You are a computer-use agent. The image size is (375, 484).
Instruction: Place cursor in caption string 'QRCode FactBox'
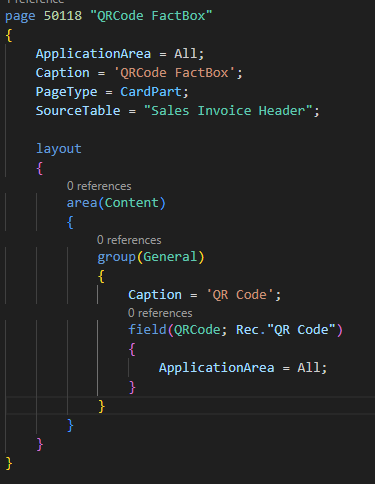tap(174, 73)
